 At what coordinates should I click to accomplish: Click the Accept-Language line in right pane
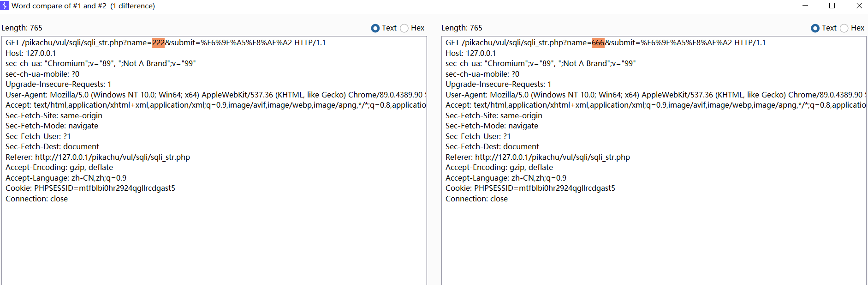tap(505, 178)
